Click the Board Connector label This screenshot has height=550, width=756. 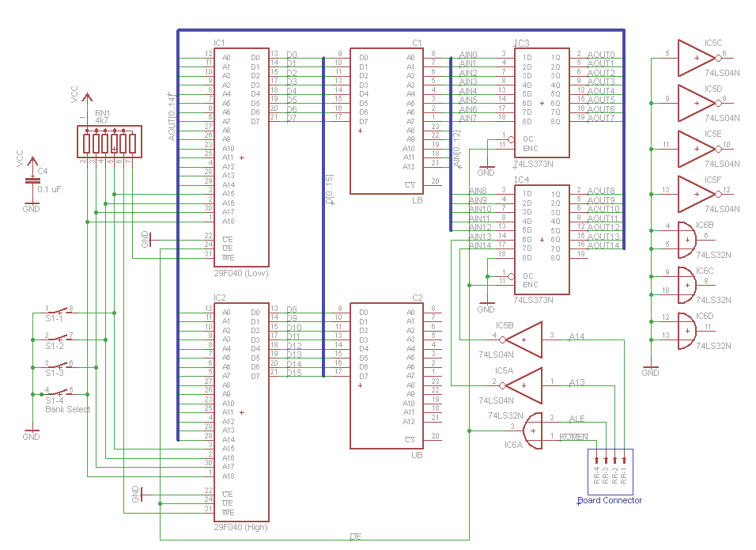[x=609, y=500]
